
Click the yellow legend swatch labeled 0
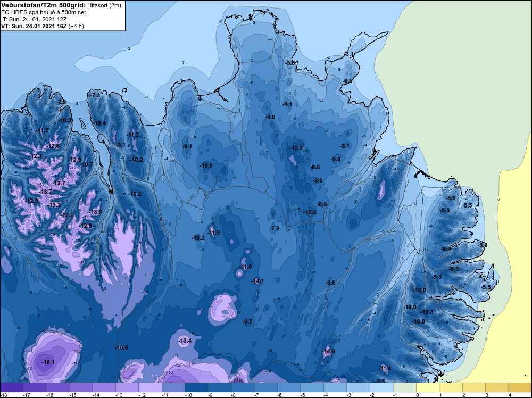427,386
